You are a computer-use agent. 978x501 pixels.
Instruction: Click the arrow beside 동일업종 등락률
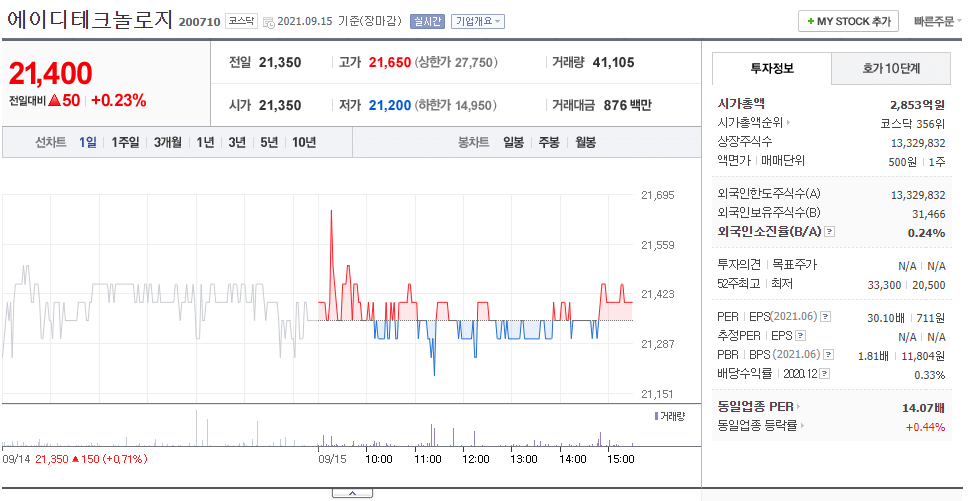coord(802,426)
